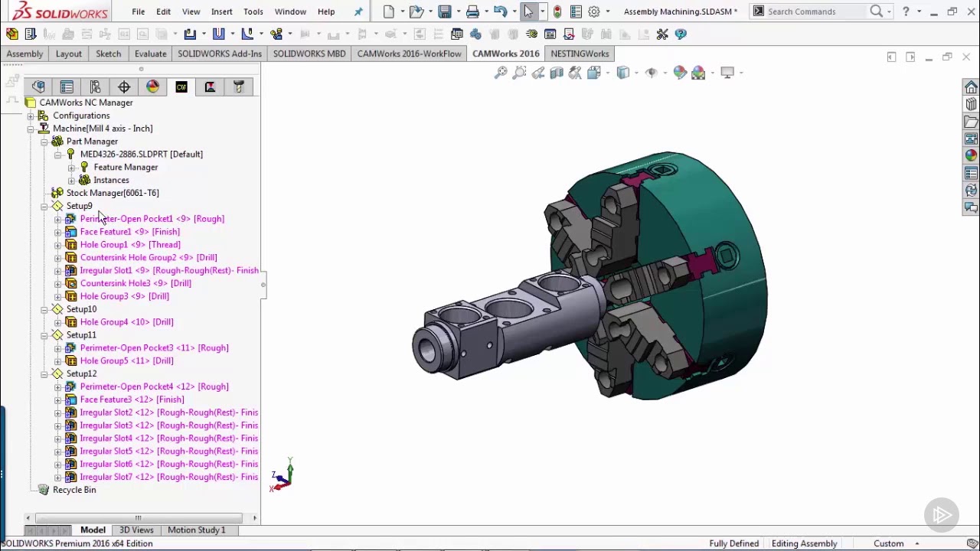Collapse the Setup9 tree node
This screenshot has width=980, height=551.
click(44, 206)
